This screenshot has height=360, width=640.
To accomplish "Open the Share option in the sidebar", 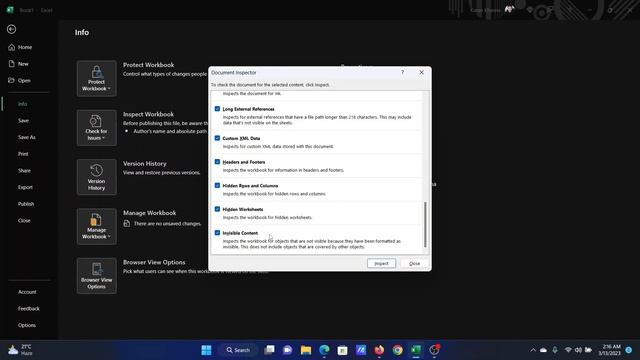I will (x=24, y=171).
